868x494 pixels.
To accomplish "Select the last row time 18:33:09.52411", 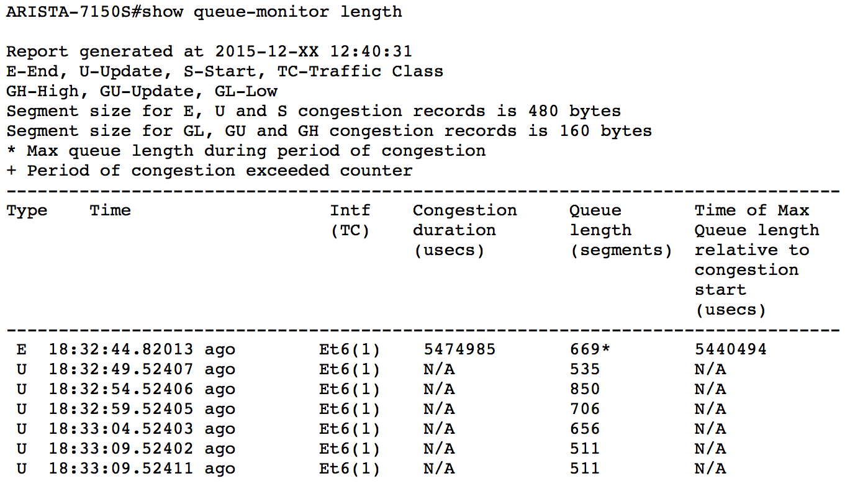I will tap(121, 469).
